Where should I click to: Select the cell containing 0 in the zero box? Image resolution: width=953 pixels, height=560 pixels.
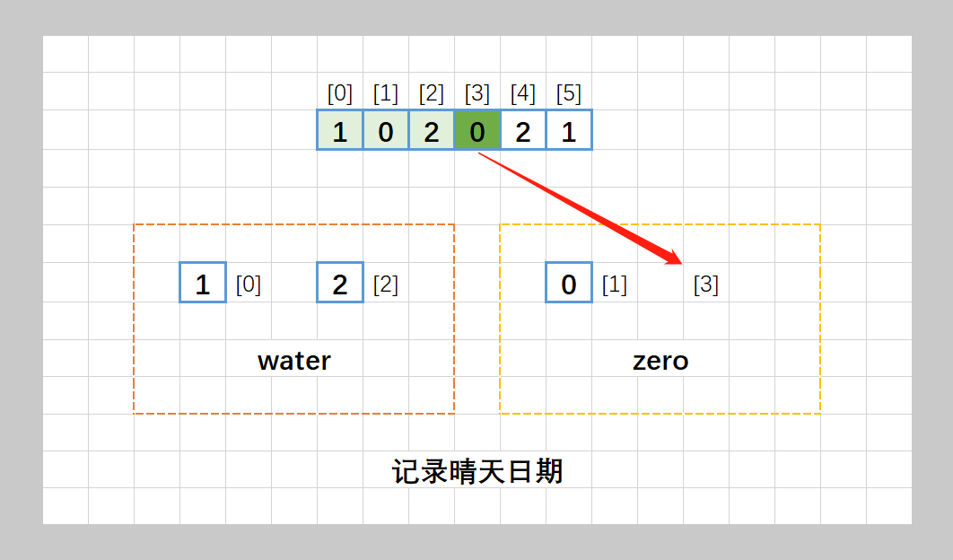click(568, 283)
